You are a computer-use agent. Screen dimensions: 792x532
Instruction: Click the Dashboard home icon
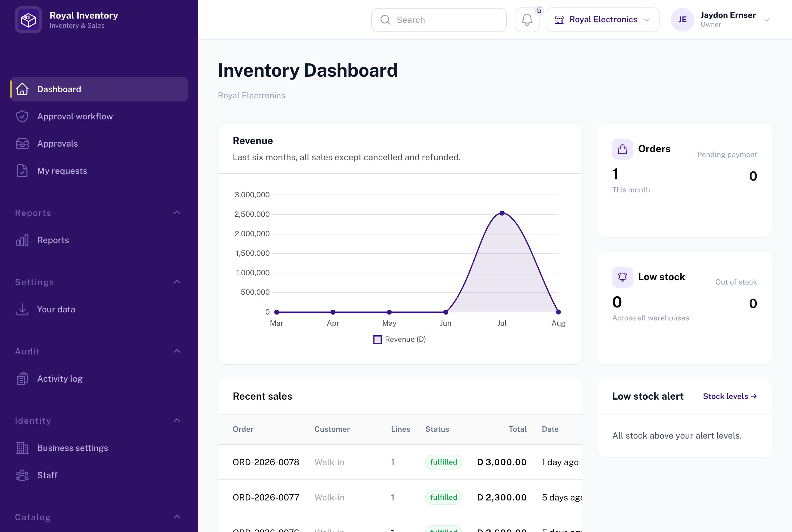point(22,89)
